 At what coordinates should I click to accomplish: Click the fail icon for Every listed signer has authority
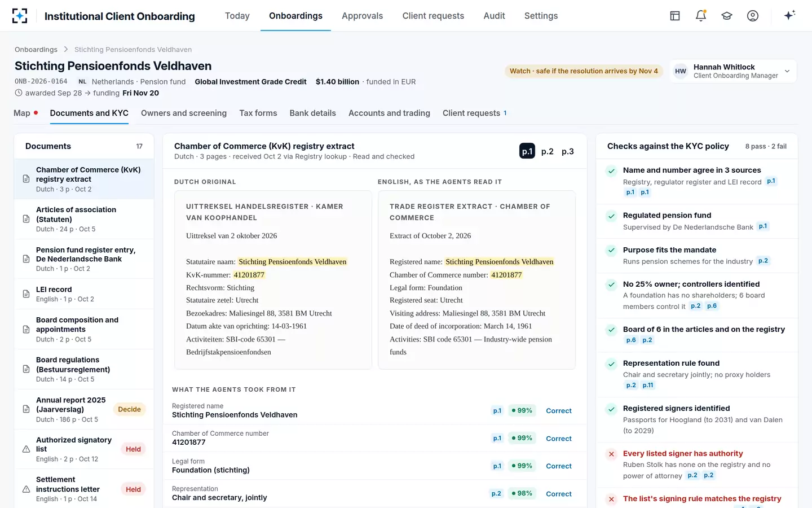coord(611,454)
